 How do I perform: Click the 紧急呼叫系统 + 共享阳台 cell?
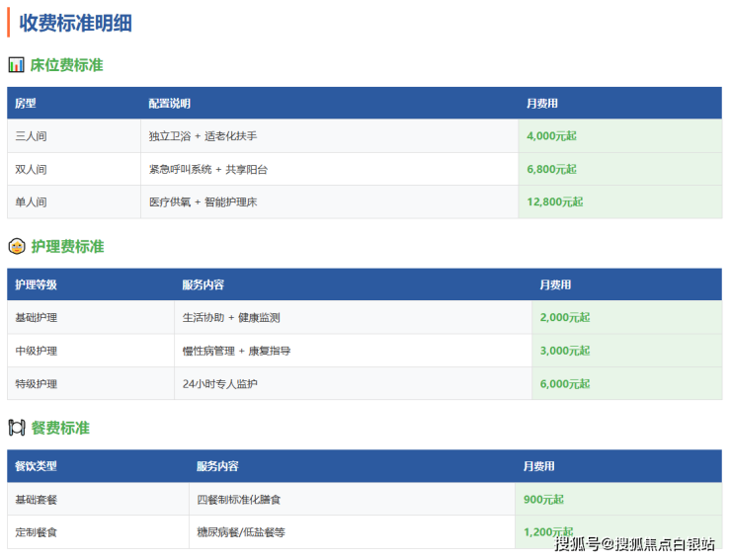click(x=330, y=169)
